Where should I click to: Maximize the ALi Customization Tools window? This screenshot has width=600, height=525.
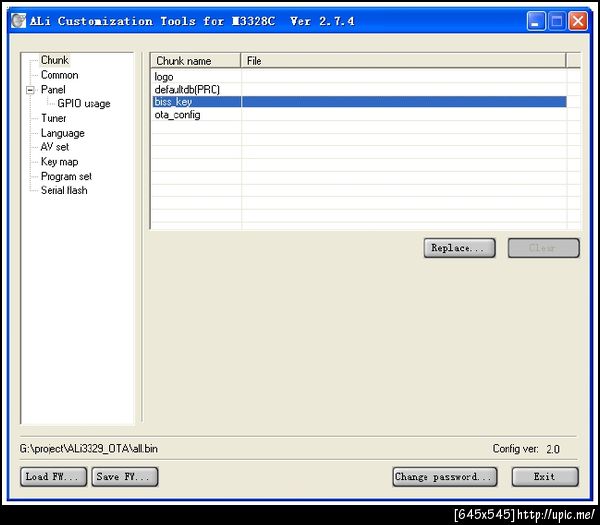coord(557,21)
